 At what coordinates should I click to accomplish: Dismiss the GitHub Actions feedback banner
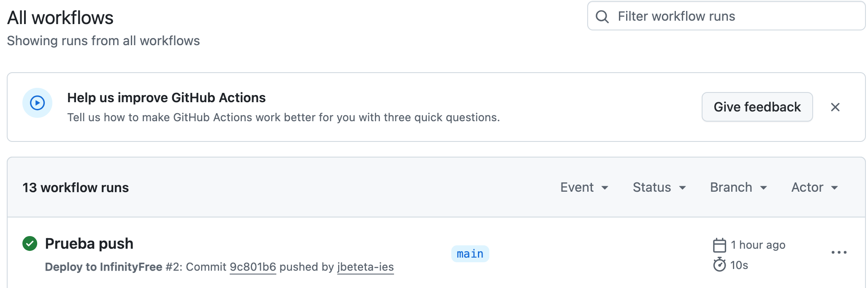click(x=835, y=107)
